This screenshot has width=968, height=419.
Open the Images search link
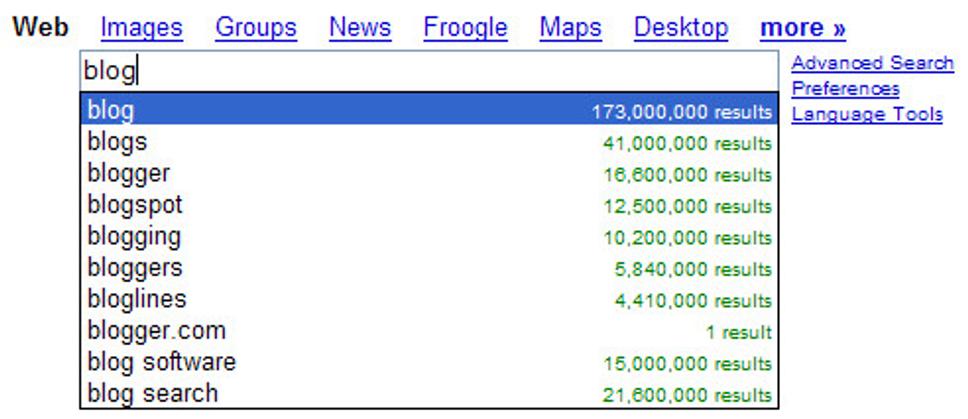(x=141, y=28)
